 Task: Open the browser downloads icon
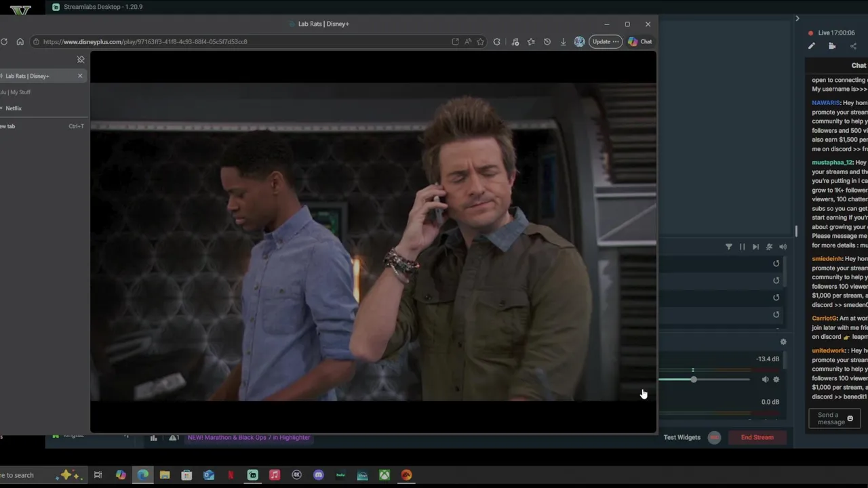tap(563, 41)
